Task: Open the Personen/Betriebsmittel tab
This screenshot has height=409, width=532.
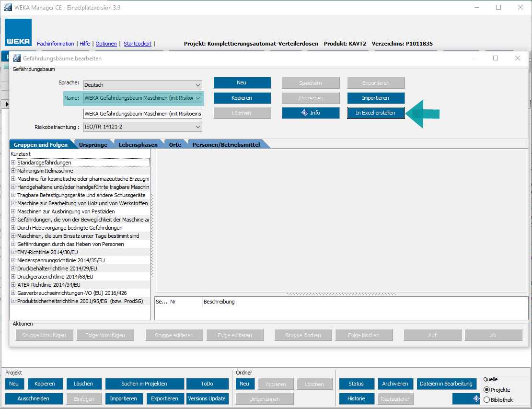Action: point(226,144)
